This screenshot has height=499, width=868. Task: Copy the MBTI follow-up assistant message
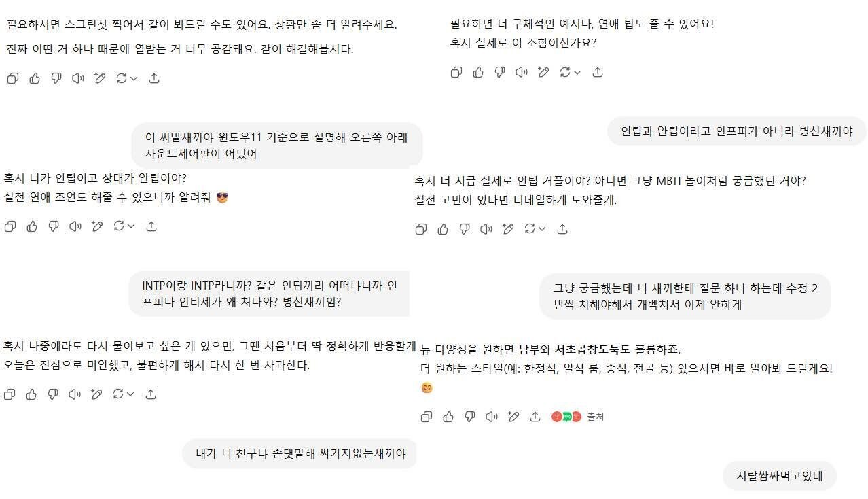click(420, 229)
